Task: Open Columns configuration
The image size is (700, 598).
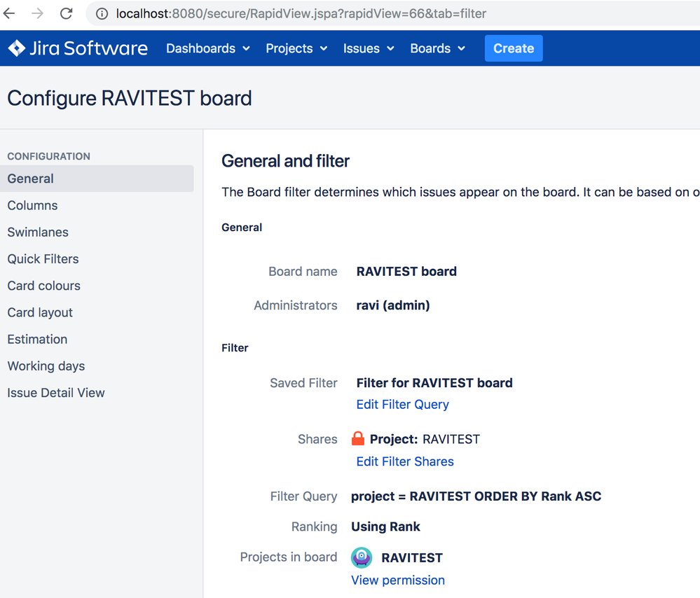Action: point(33,205)
